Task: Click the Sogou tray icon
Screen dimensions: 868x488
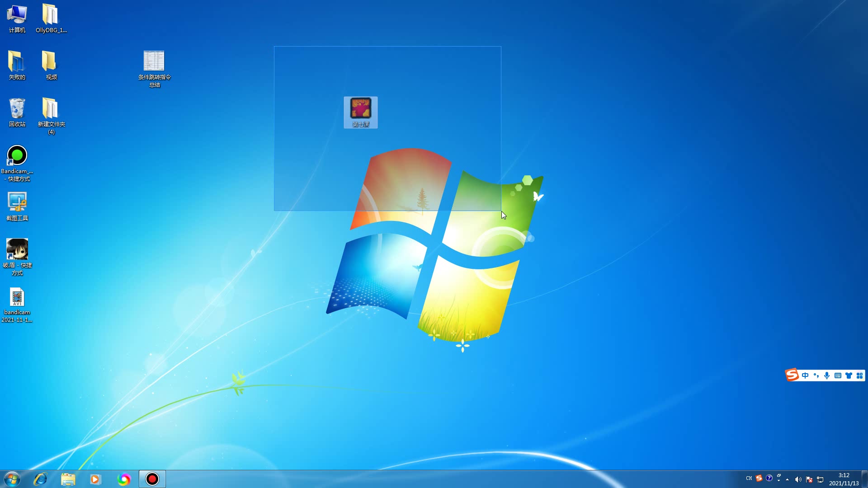Action: pyautogui.click(x=759, y=478)
